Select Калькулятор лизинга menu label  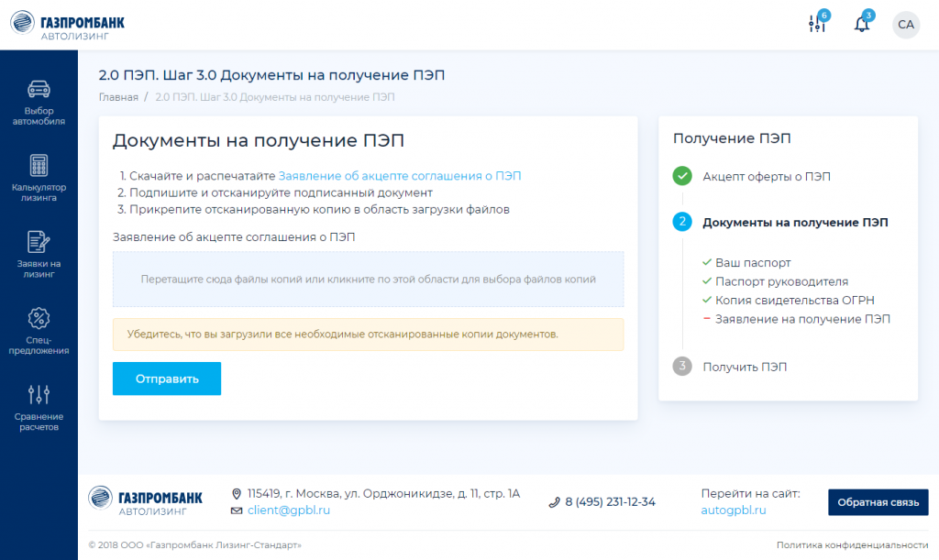(39, 192)
